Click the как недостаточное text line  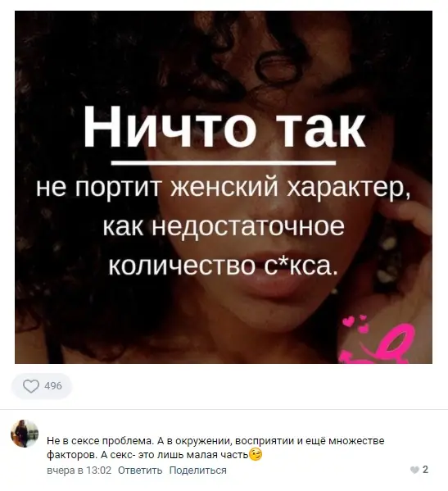point(224,225)
